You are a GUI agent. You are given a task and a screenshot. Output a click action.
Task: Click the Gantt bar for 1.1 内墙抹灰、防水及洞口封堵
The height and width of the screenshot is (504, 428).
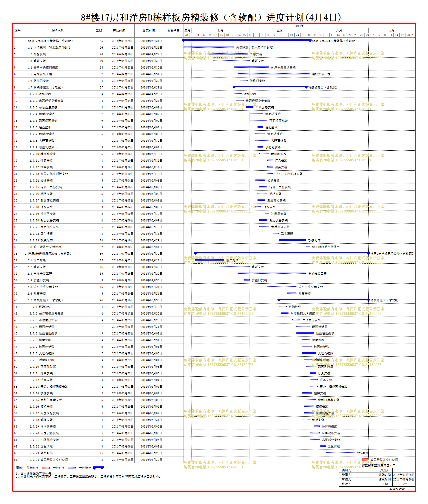click(209, 47)
